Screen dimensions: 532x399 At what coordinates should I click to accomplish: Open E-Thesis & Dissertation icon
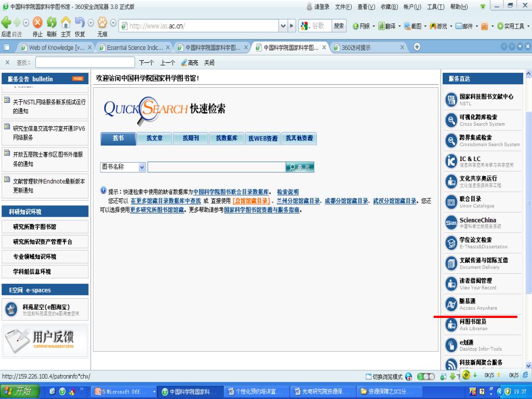point(451,243)
